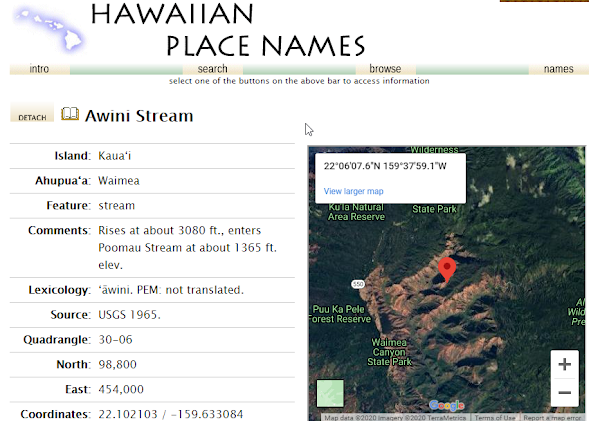The width and height of the screenshot is (600, 421).
Task: Click the Map data ©2020 attribution text
Action: [x=395, y=418]
